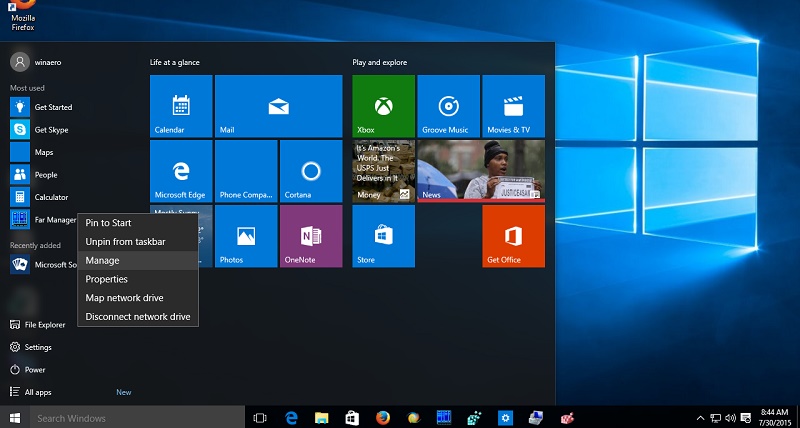
Task: Open Far Manager from Most used
Action: tap(43, 219)
